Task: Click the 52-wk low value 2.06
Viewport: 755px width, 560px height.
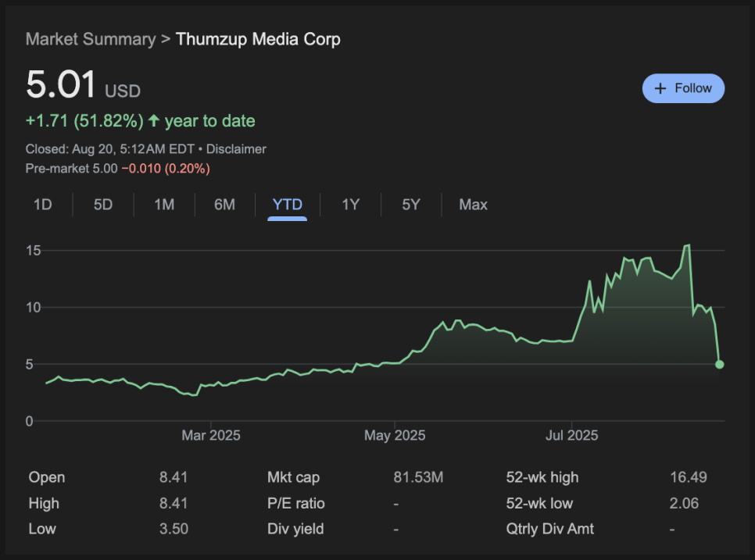Action: [x=684, y=503]
